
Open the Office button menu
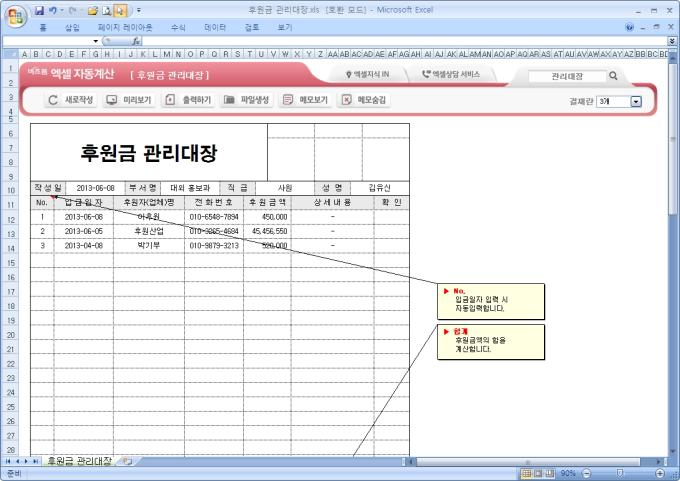[x=16, y=16]
